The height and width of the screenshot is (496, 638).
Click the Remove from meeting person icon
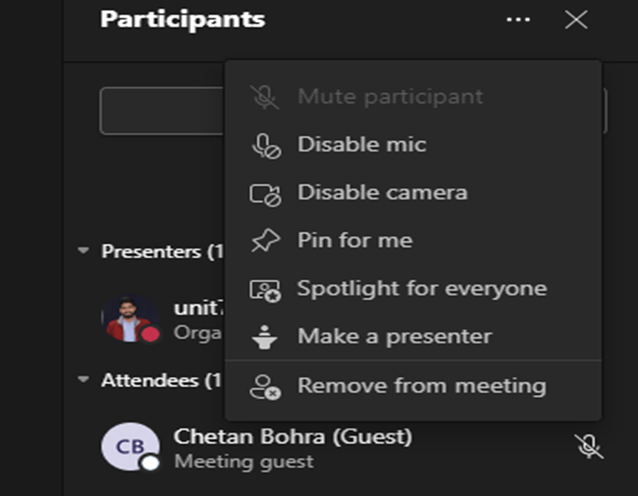pos(265,387)
